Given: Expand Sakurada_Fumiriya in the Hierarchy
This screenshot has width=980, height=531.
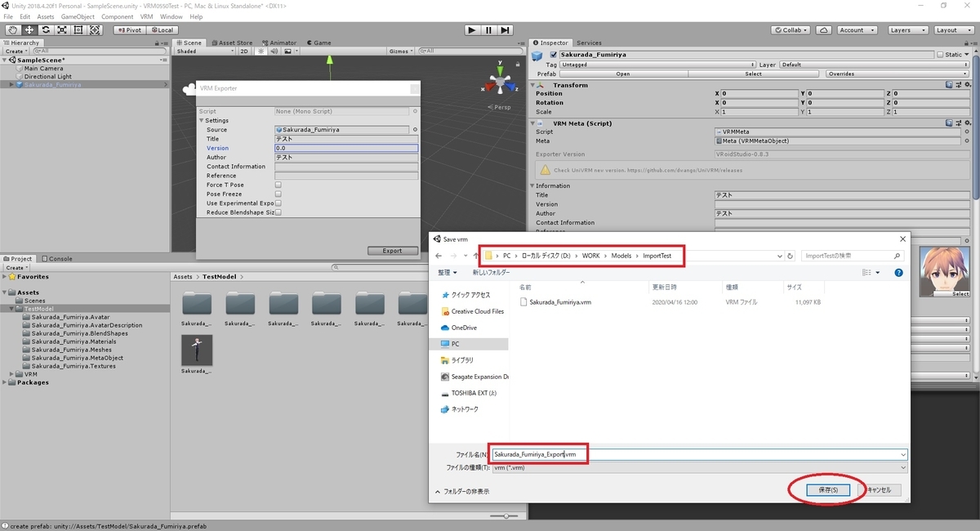Looking at the screenshot, I should (11, 85).
